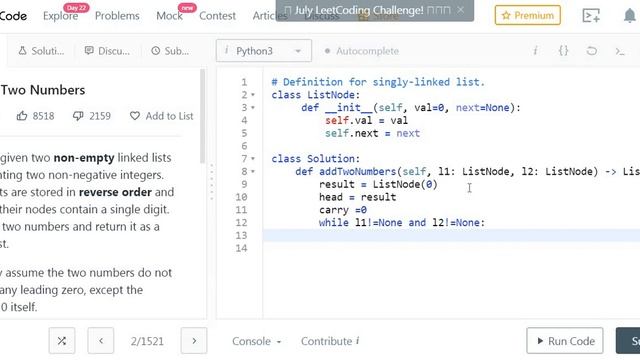Open the notifications bell
The width and height of the screenshot is (640, 360).
click(x=629, y=16)
